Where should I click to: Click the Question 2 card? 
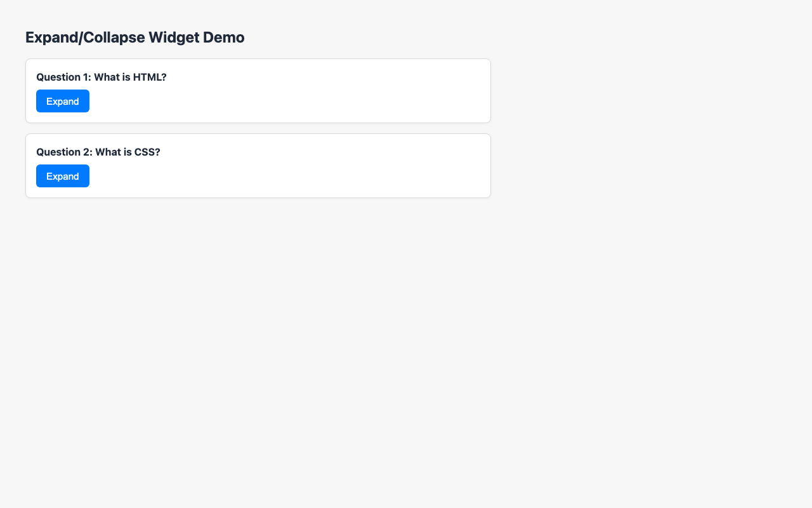click(285, 166)
